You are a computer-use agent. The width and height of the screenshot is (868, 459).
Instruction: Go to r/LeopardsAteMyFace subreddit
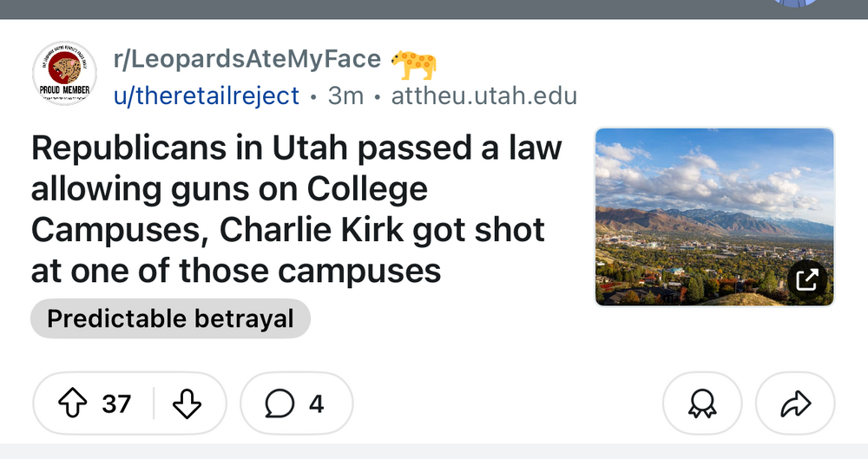coord(247,59)
